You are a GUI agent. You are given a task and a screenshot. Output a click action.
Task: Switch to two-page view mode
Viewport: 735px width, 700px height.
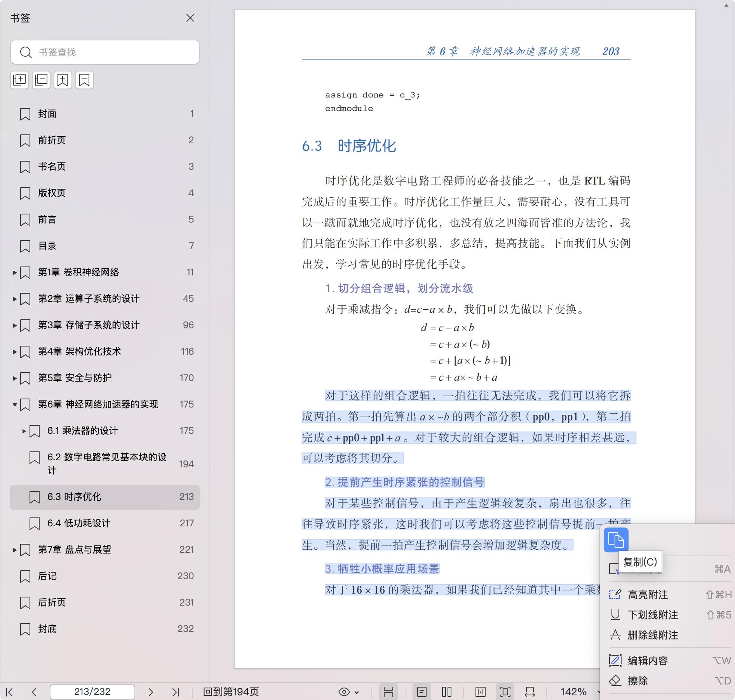point(447,692)
